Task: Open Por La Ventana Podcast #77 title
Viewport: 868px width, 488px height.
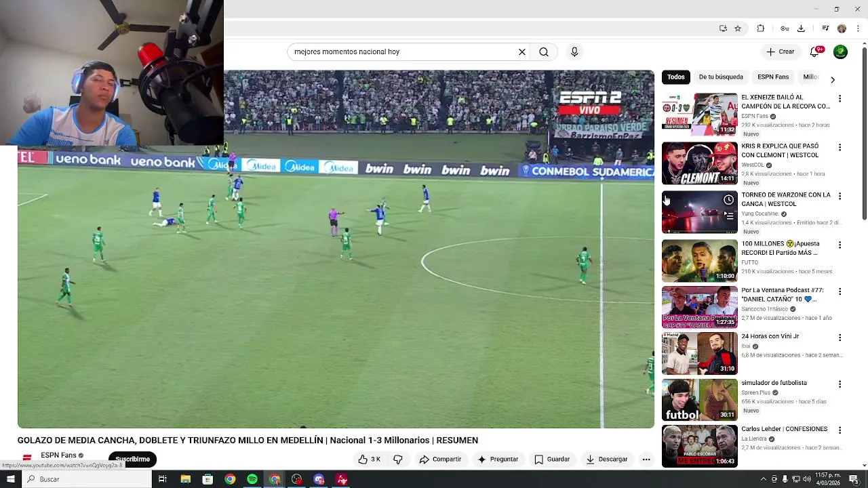Action: click(783, 294)
